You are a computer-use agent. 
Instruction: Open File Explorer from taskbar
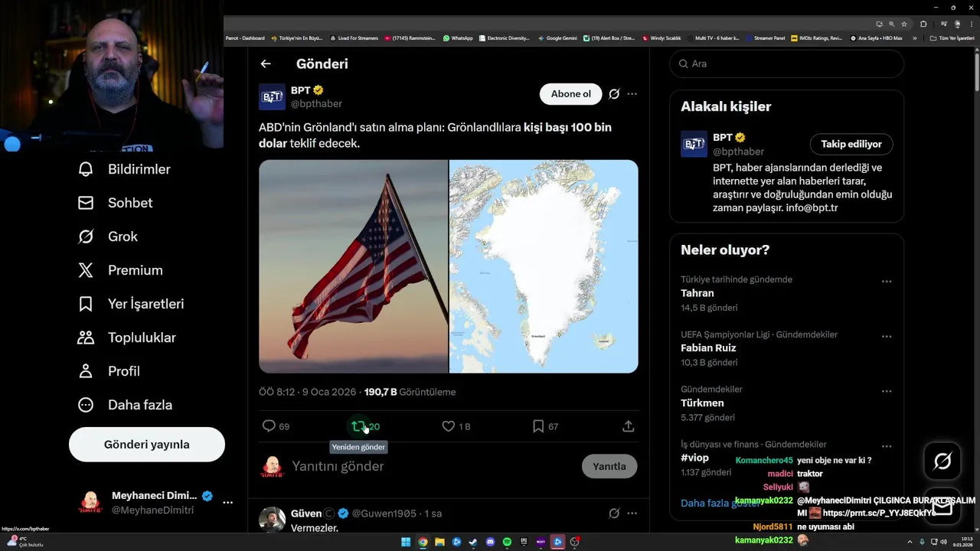(x=439, y=542)
